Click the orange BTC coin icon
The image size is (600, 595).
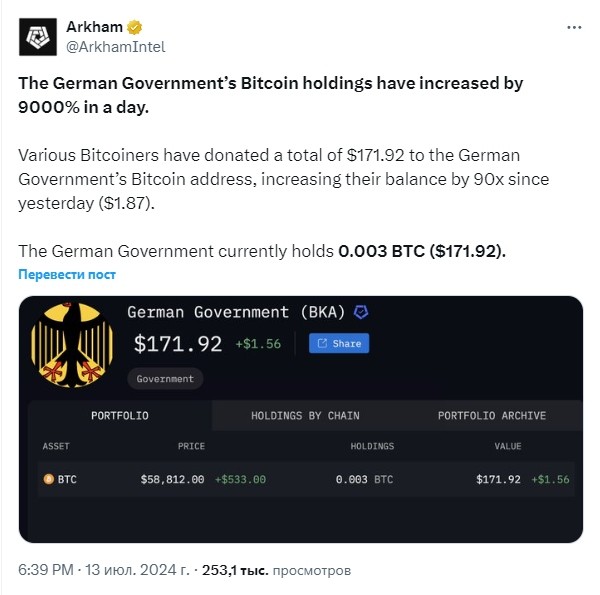click(x=49, y=479)
